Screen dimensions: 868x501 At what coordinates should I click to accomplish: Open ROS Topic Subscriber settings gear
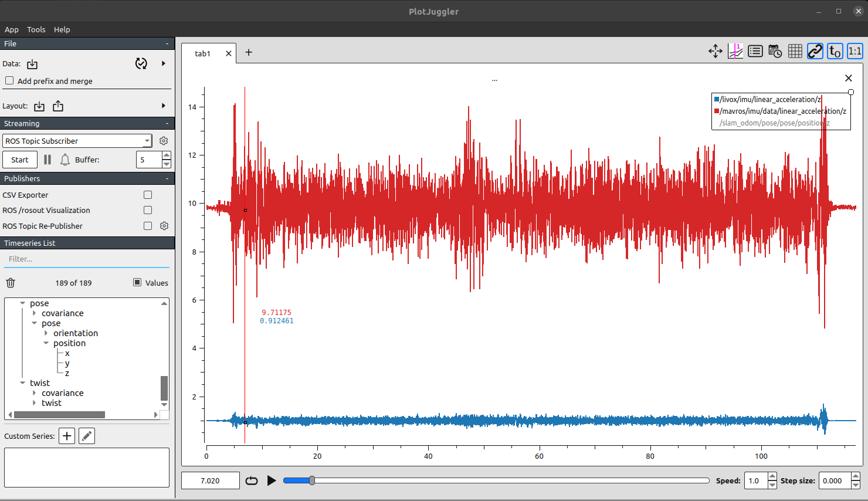pos(164,141)
